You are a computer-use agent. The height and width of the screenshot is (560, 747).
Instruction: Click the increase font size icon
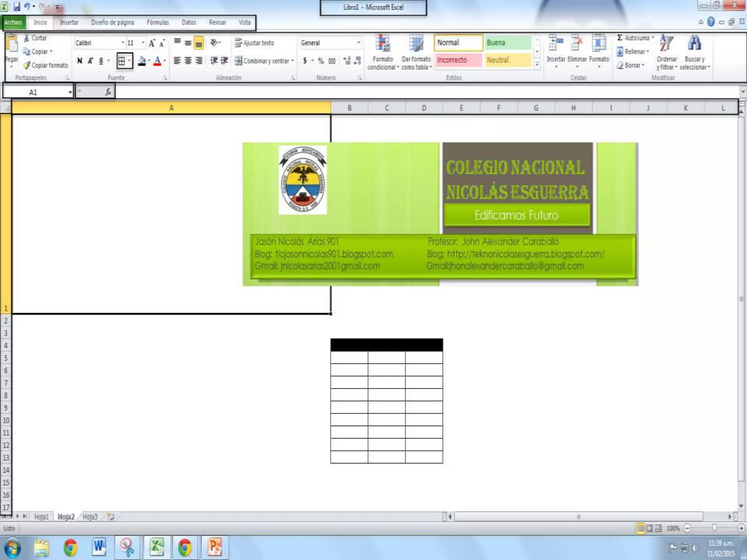pos(152,43)
